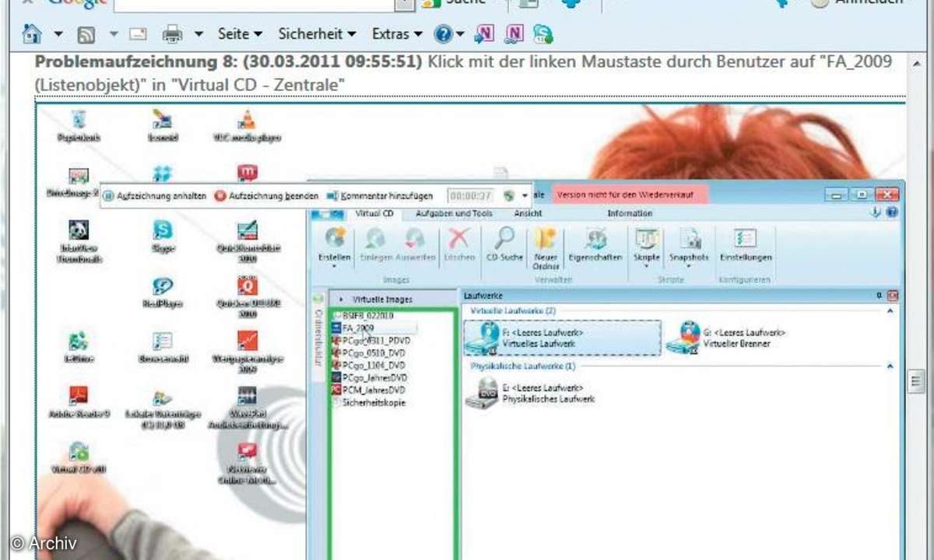This screenshot has height=560, width=934.
Task: Click the blue help question mark icon
Action: 443,34
